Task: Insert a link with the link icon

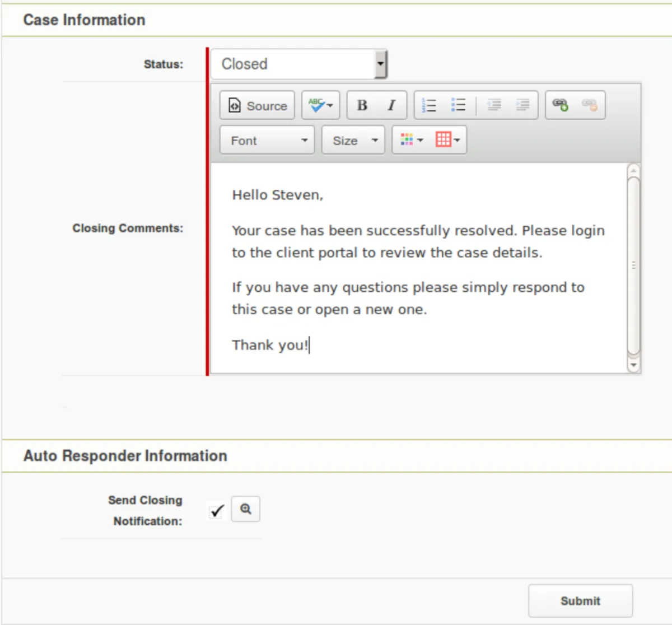Action: (561, 105)
